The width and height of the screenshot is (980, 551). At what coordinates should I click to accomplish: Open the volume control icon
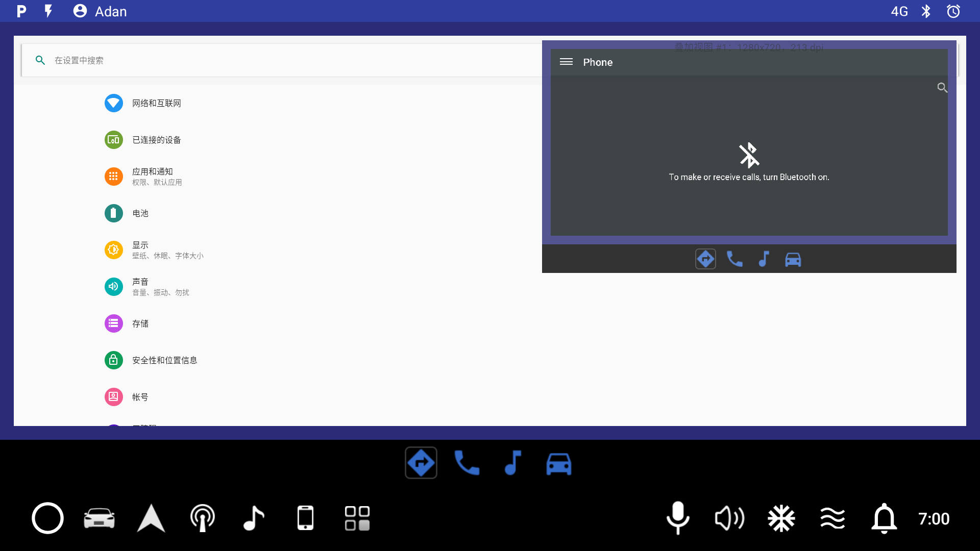pyautogui.click(x=729, y=518)
